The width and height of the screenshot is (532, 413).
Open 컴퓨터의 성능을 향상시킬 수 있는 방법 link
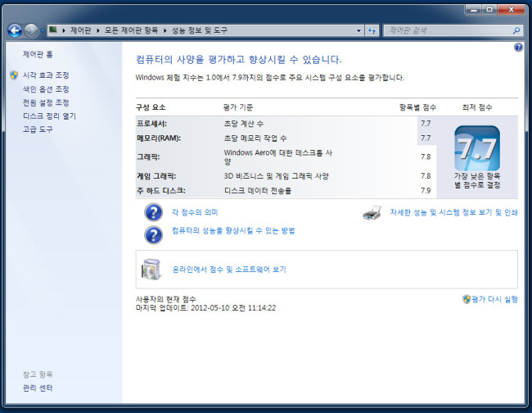233,230
